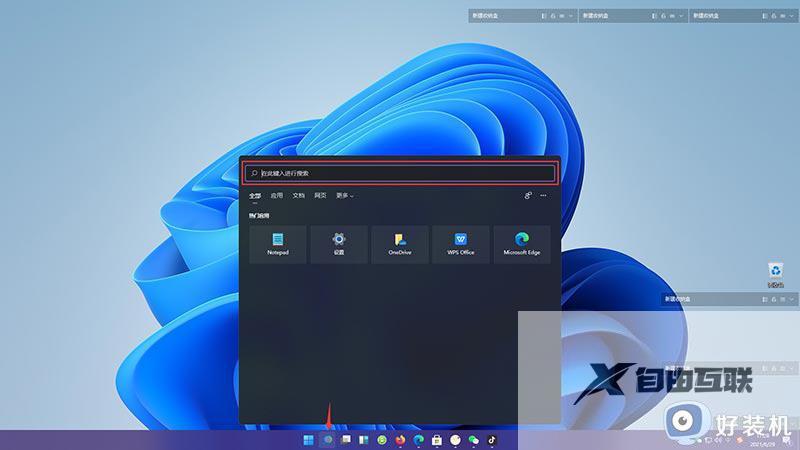Open Microsoft Store from the taskbar
Viewport: 800px width, 450px height.
437,440
